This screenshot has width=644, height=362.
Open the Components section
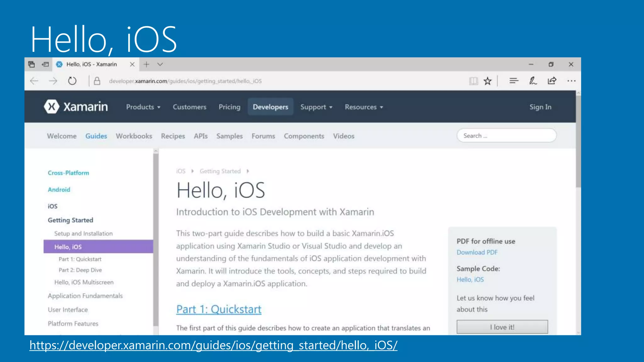pos(304,136)
